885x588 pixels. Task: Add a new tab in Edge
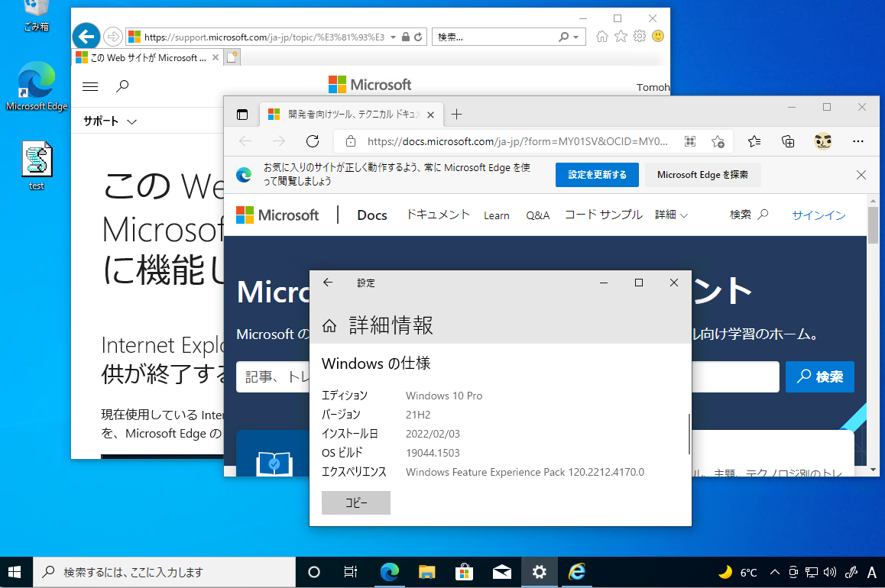pos(456,115)
